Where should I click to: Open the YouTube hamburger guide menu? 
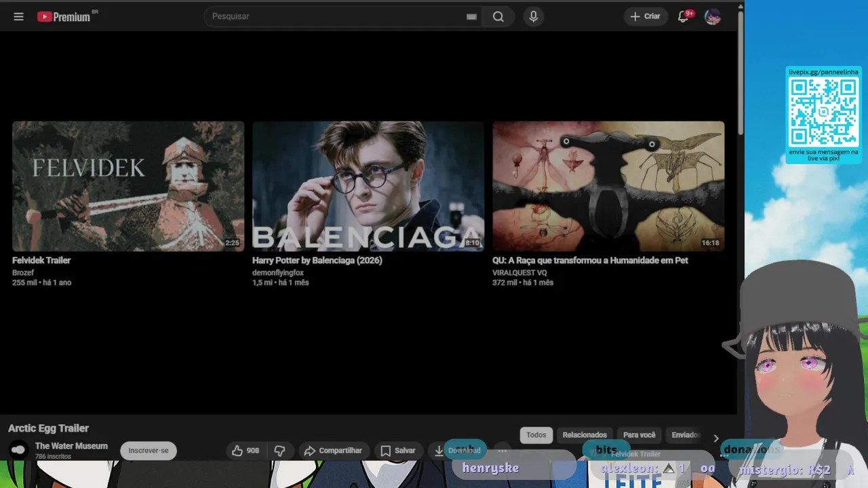pyautogui.click(x=18, y=16)
